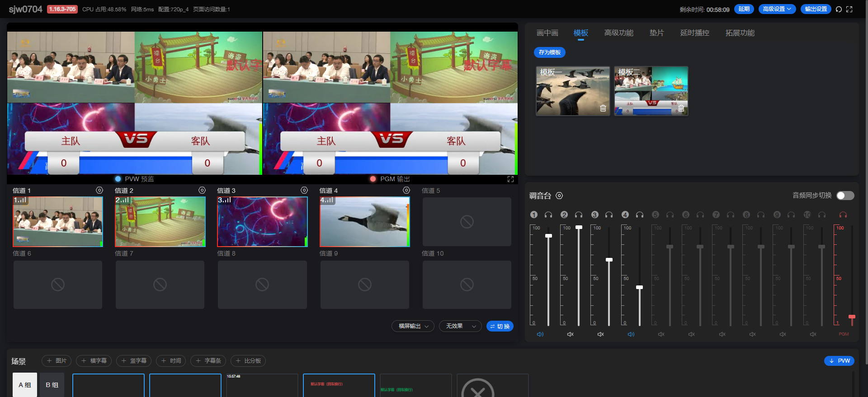Open the 延时播控 tab
This screenshot has width=868, height=397.
pos(694,33)
